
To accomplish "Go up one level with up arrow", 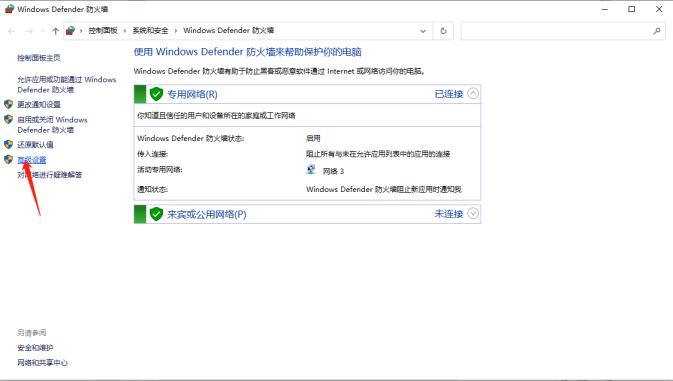I will (55, 31).
